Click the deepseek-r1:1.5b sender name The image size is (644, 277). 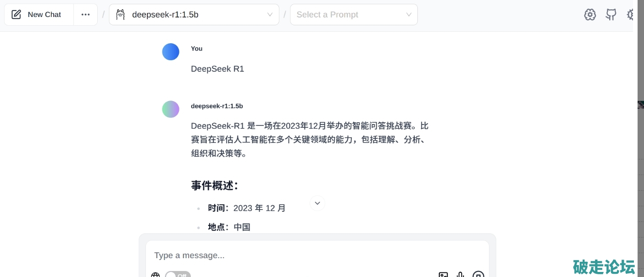click(217, 106)
